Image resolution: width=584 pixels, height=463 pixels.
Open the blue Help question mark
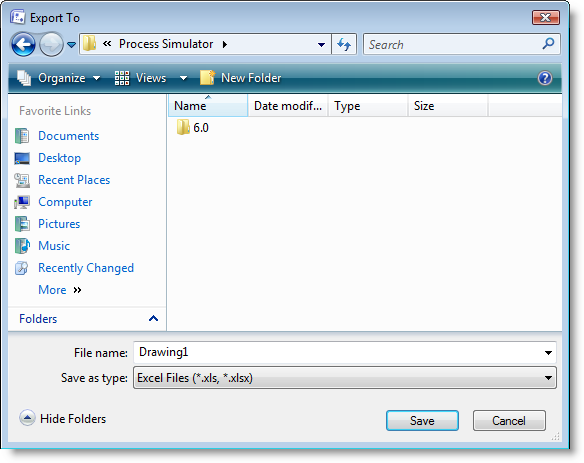(x=545, y=78)
